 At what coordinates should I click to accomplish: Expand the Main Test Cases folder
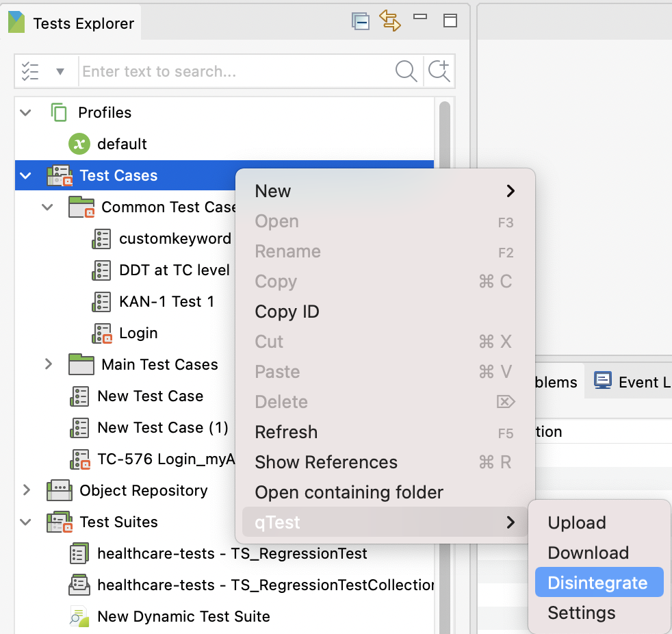[x=48, y=364]
